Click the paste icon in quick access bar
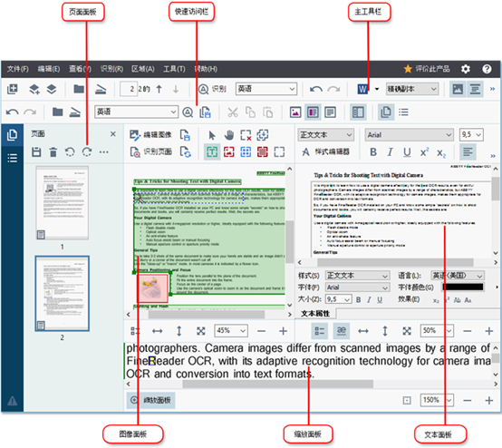This screenshot has height=448, width=502. coord(267,112)
